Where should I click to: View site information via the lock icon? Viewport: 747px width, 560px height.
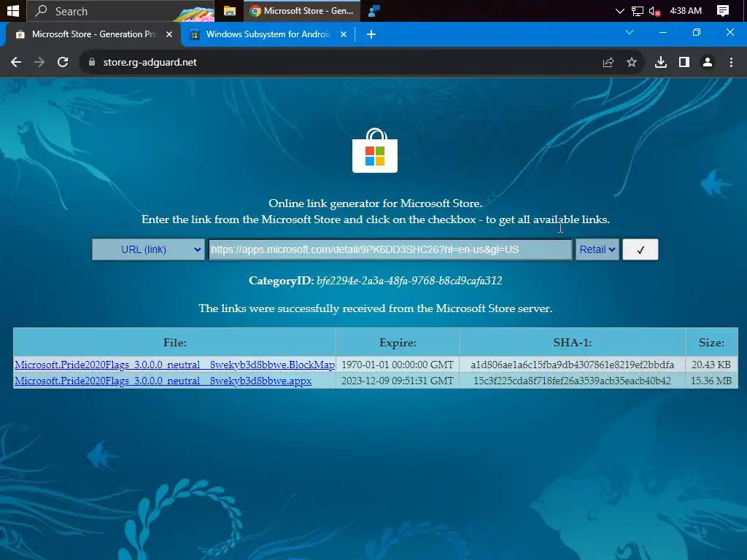tap(92, 62)
